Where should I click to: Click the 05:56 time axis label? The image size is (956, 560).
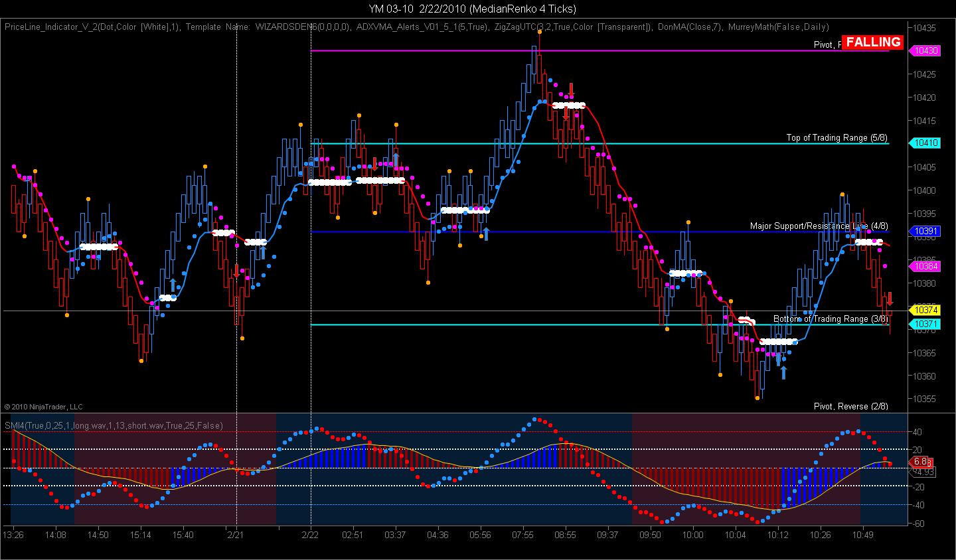point(480,535)
